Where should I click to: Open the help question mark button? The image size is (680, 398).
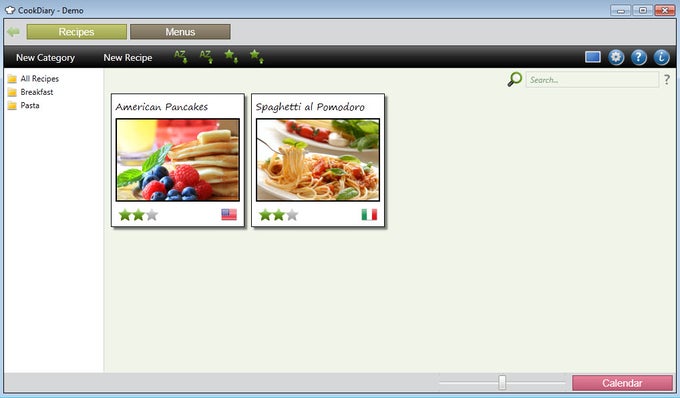tap(638, 57)
